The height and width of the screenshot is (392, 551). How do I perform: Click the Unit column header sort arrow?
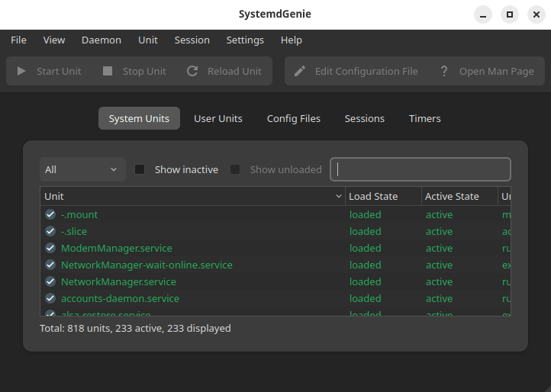click(338, 196)
